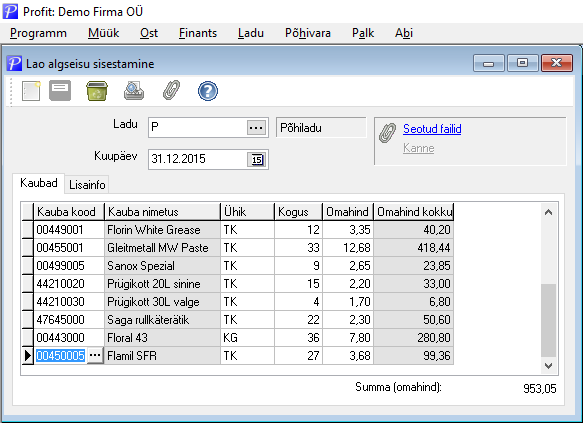Click the paperclip attachment toolbar icon
The width and height of the screenshot is (583, 423).
click(x=171, y=90)
